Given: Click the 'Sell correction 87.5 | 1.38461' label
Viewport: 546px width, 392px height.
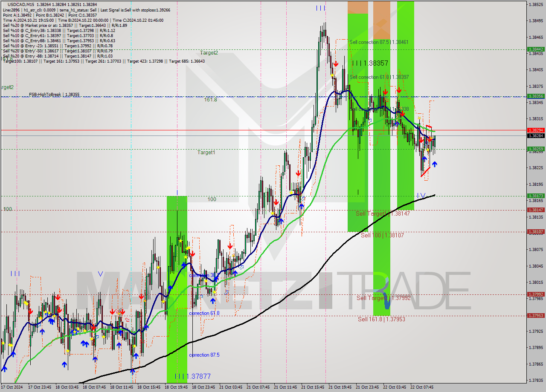Looking at the screenshot, I should tap(379, 42).
